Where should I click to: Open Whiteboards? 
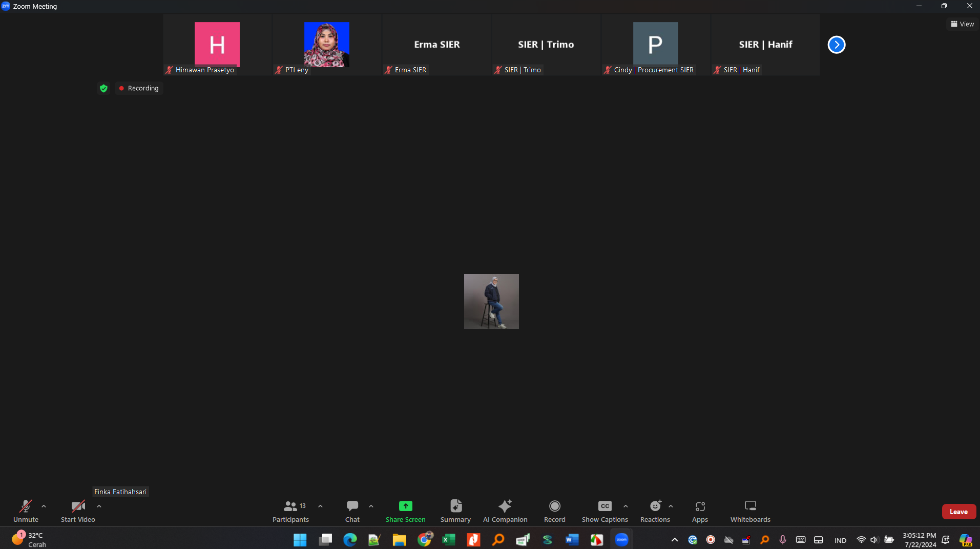[x=750, y=511]
